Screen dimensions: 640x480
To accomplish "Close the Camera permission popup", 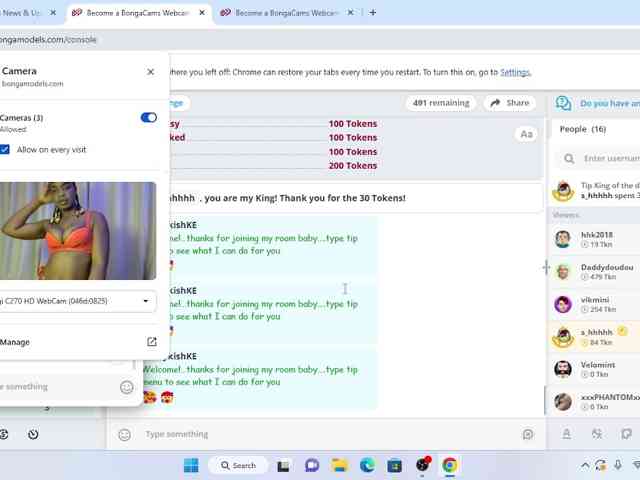I will (150, 72).
